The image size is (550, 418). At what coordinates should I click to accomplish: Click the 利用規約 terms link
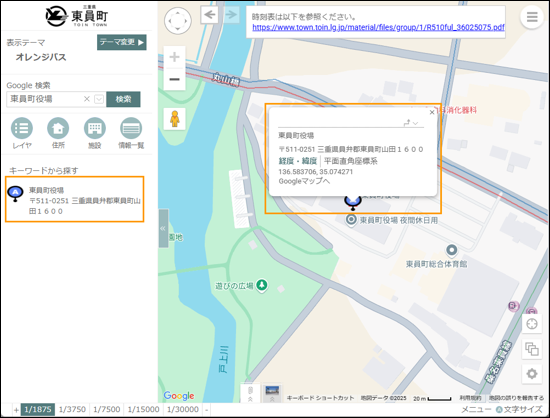[x=470, y=398]
